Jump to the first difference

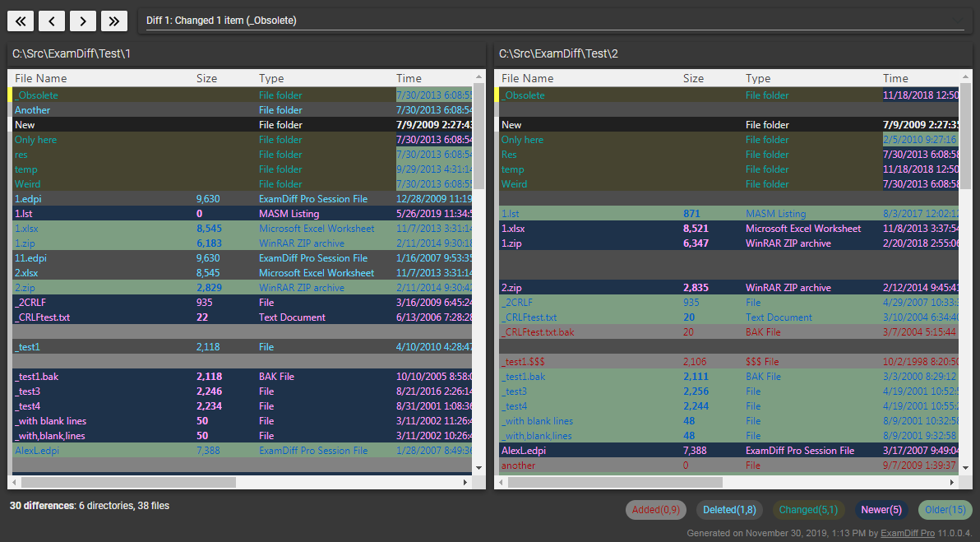[21, 21]
